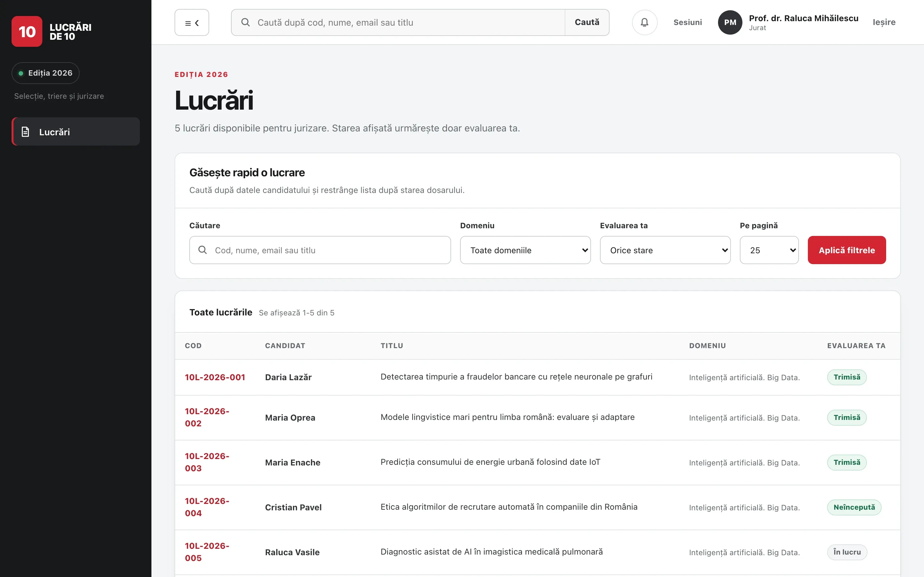Click the red 10 logo icon

(x=27, y=32)
